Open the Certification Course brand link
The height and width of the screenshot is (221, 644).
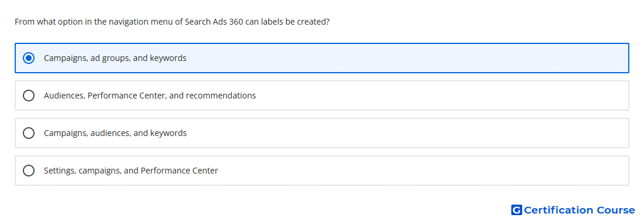tap(573, 210)
